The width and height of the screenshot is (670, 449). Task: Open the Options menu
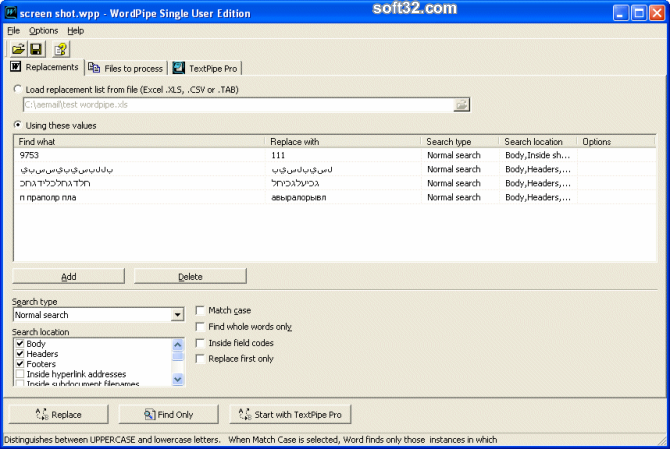44,31
